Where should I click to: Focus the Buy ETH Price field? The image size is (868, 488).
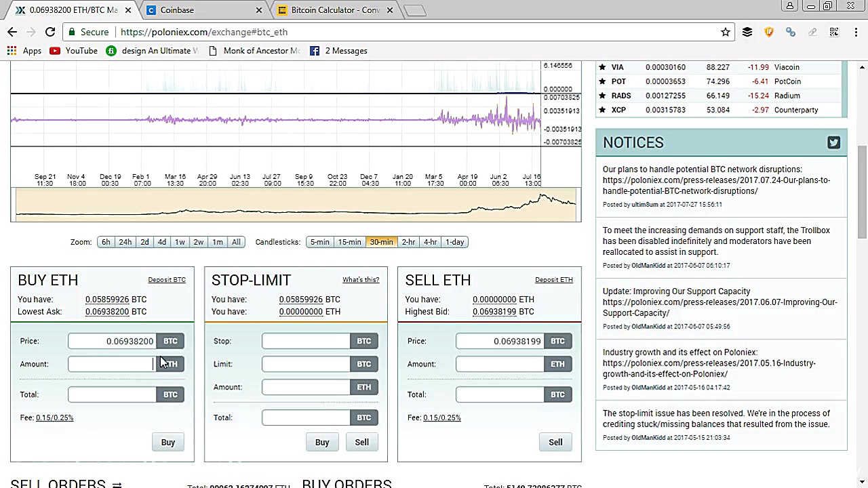point(112,341)
